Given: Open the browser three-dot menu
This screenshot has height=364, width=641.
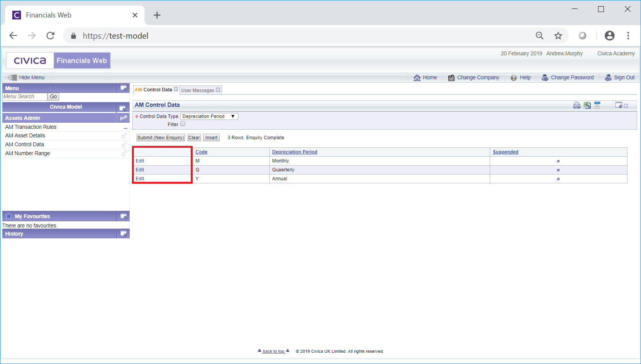Looking at the screenshot, I should coord(628,36).
